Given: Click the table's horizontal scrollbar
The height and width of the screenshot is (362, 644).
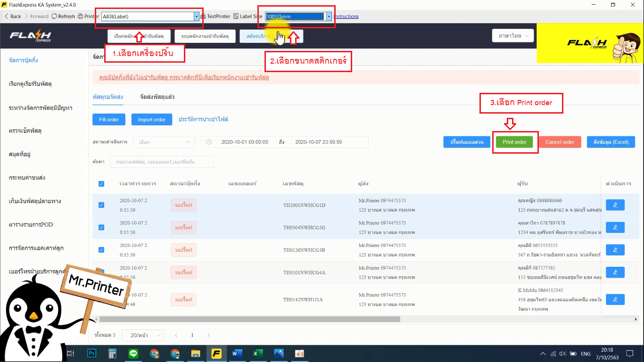Looking at the screenshot, I should [x=249, y=319].
